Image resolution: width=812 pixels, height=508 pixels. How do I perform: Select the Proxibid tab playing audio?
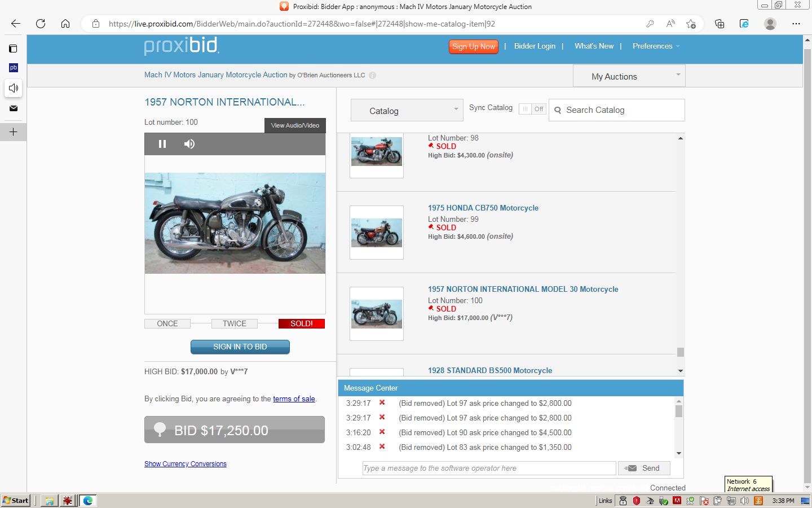(x=14, y=88)
